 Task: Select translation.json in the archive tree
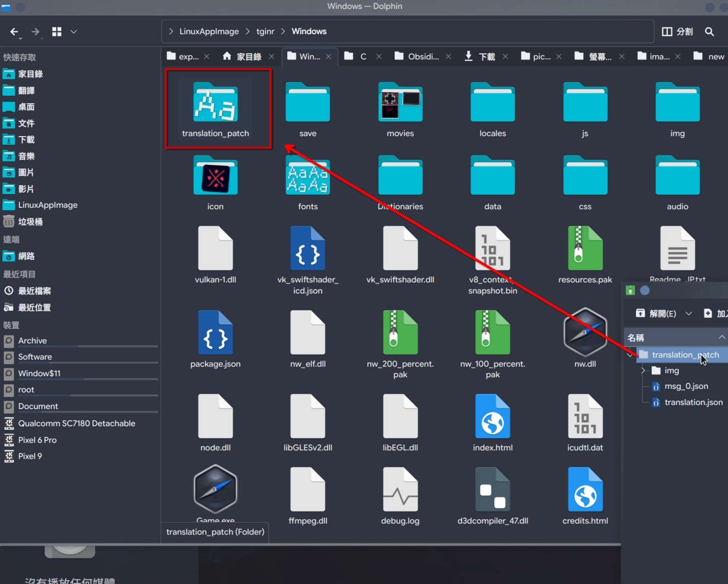pyautogui.click(x=693, y=402)
